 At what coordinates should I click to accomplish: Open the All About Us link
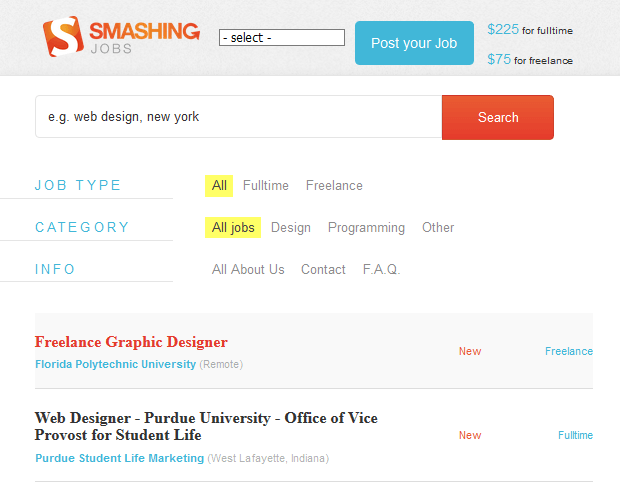coord(248,269)
